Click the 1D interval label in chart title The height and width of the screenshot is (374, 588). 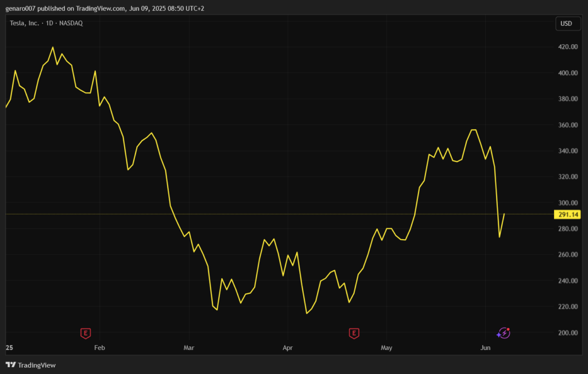[49, 24]
